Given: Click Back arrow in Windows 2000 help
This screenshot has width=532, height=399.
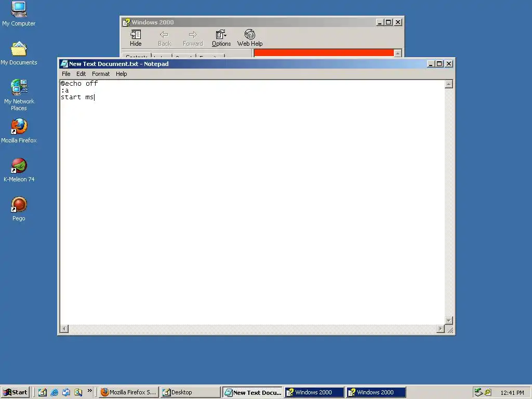Looking at the screenshot, I should coord(164,38).
